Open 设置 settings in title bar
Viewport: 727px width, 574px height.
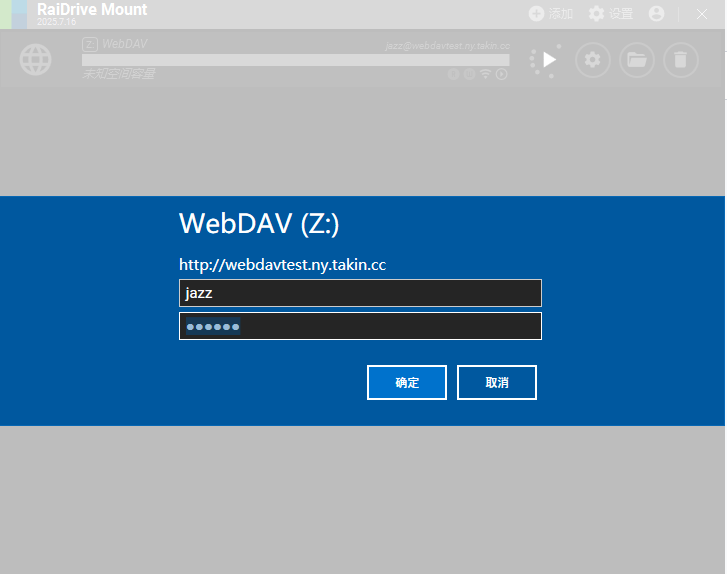click(611, 14)
